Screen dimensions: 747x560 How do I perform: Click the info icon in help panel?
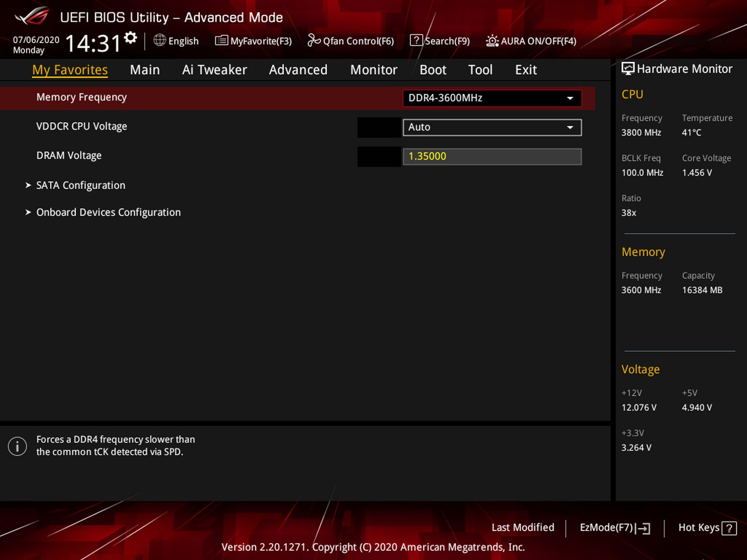tap(17, 446)
